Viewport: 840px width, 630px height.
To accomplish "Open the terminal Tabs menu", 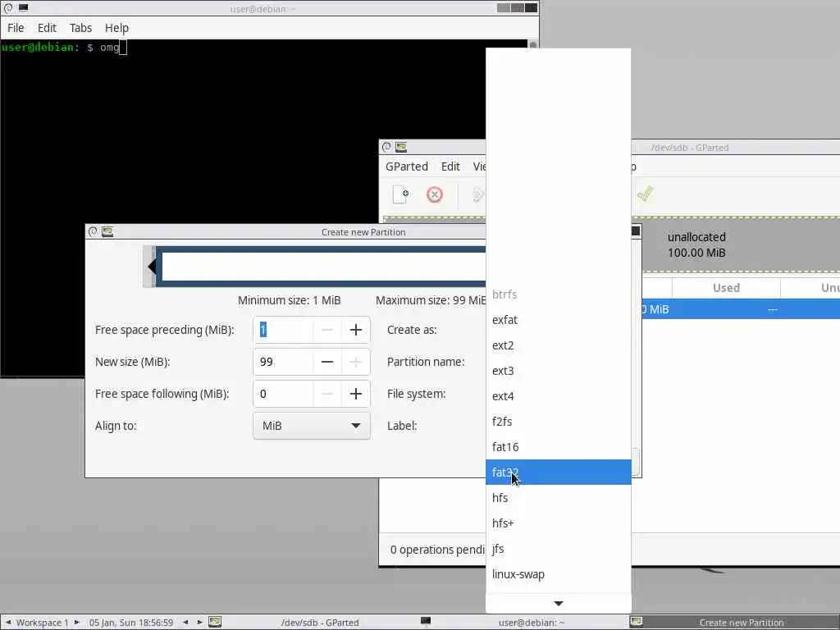I will (x=81, y=28).
